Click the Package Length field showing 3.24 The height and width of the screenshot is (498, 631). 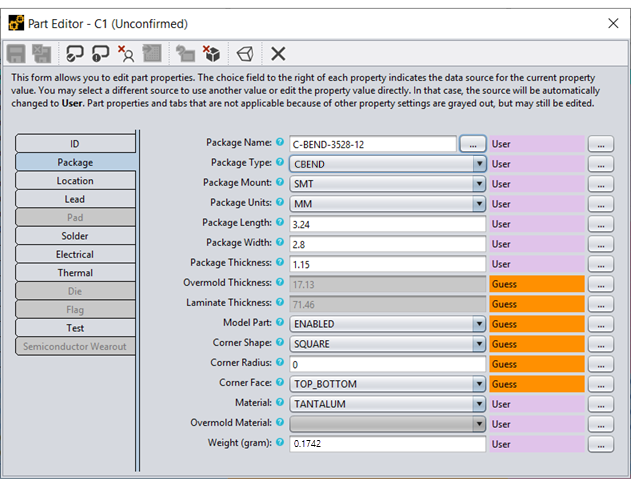[x=388, y=224]
